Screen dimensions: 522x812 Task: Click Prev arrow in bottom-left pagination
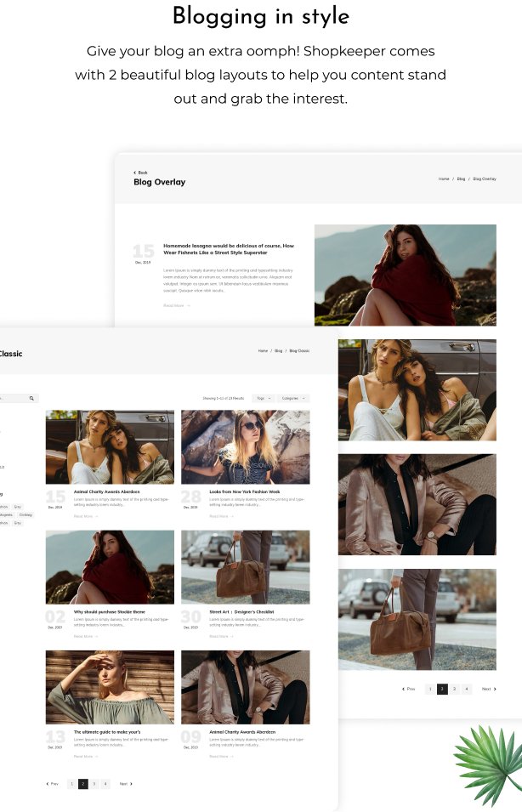tap(52, 784)
